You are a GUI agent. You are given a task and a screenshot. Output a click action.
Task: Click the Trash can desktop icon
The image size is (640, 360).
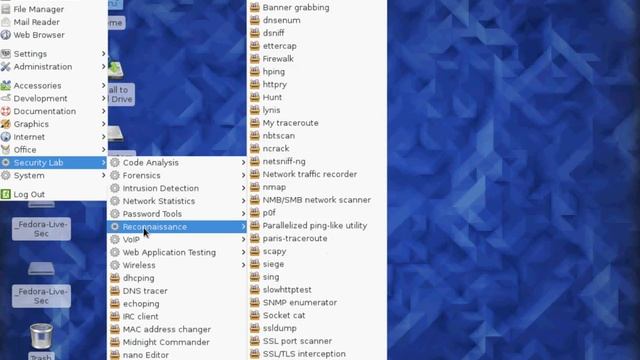pyautogui.click(x=41, y=336)
